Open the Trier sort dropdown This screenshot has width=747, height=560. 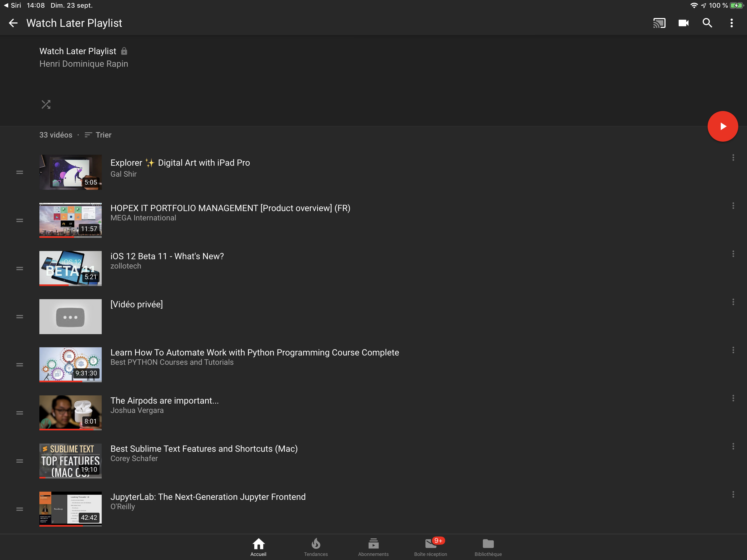(x=98, y=135)
